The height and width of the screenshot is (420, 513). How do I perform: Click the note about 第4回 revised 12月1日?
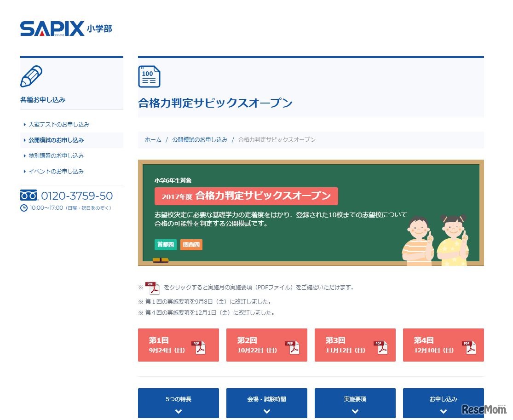coord(207,313)
